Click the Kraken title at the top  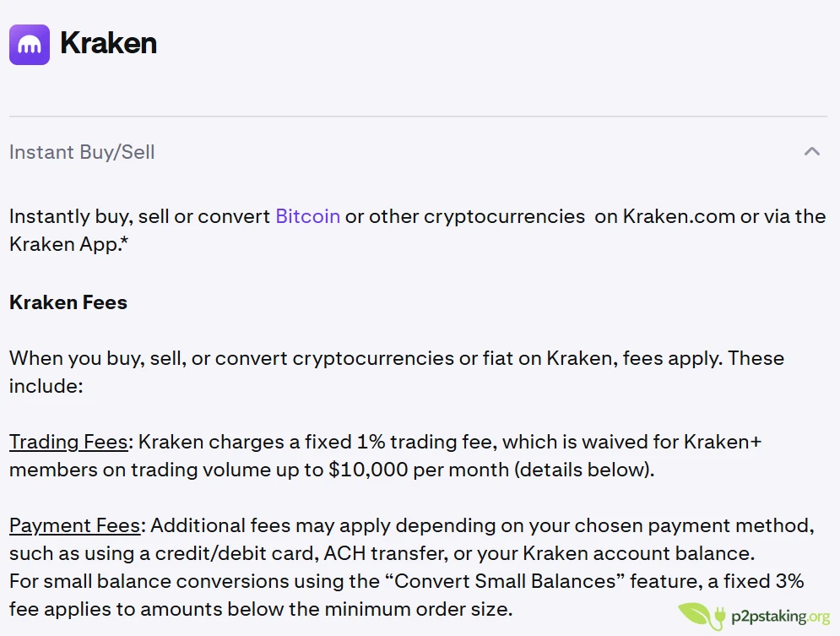pos(108,44)
